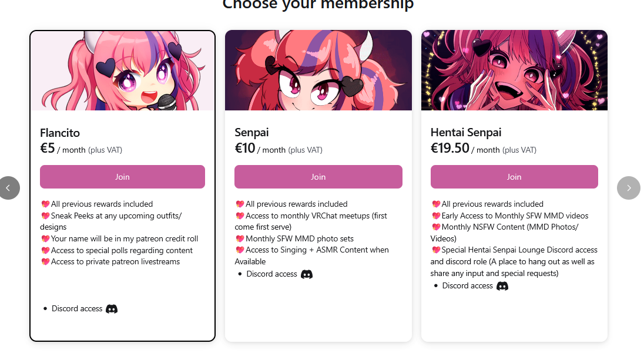Click the right carousel arrow
644x360 pixels.
click(x=628, y=188)
